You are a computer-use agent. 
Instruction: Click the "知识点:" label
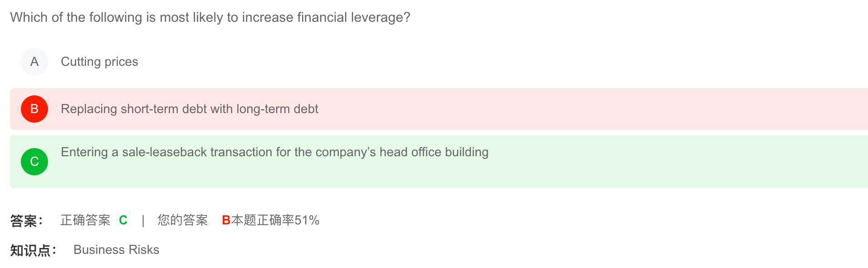[33, 250]
